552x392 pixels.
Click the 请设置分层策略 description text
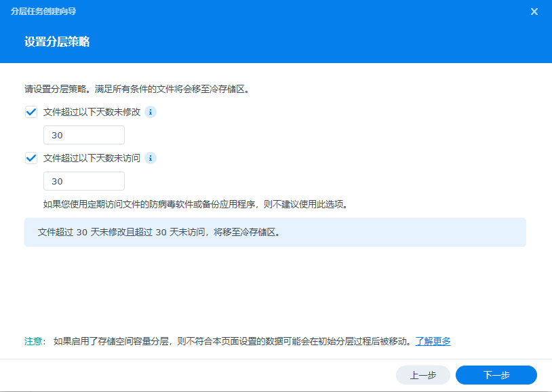click(141, 89)
